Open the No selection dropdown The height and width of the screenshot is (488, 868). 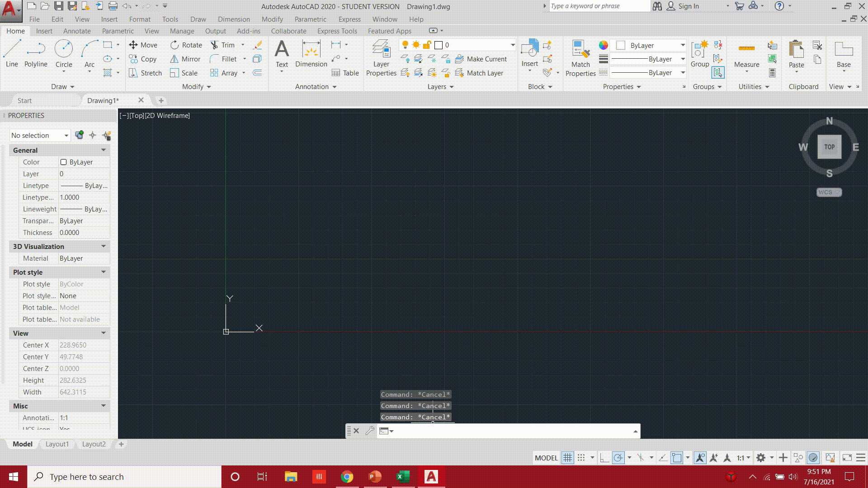point(40,135)
